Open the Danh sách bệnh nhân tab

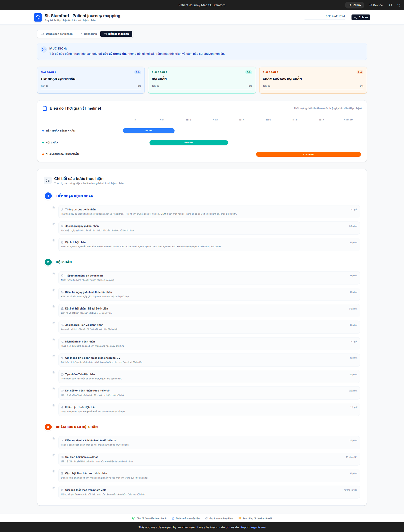click(57, 34)
